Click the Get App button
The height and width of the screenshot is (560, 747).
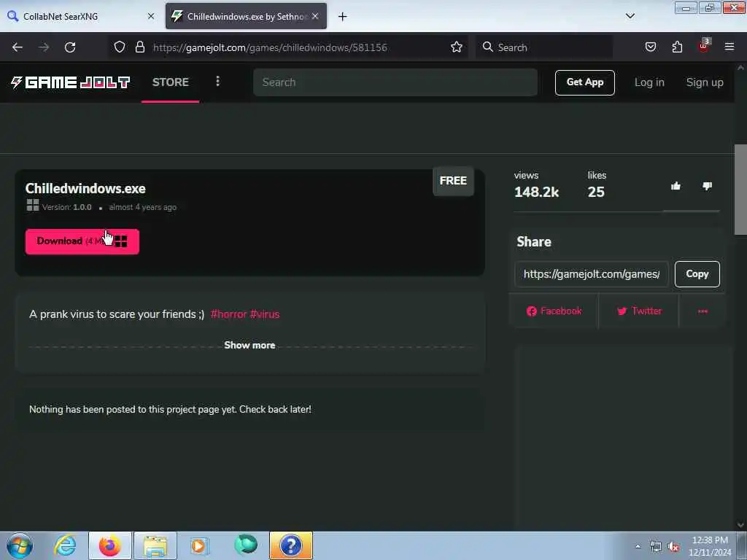584,82
